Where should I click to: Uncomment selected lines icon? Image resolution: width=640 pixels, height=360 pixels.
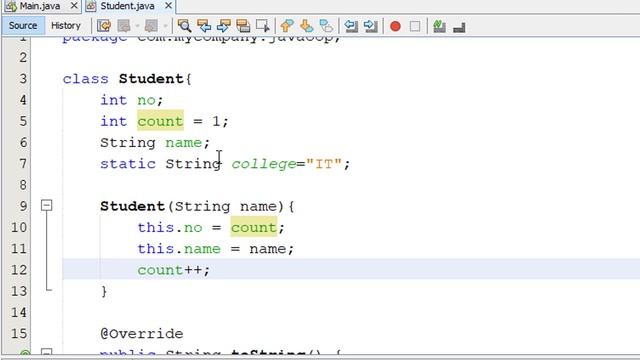tap(459, 27)
